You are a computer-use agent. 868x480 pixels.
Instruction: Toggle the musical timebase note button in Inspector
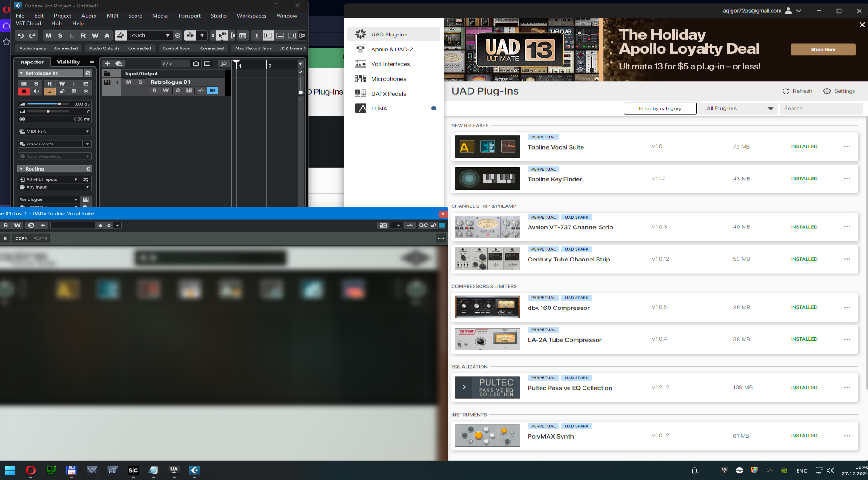[x=49, y=91]
